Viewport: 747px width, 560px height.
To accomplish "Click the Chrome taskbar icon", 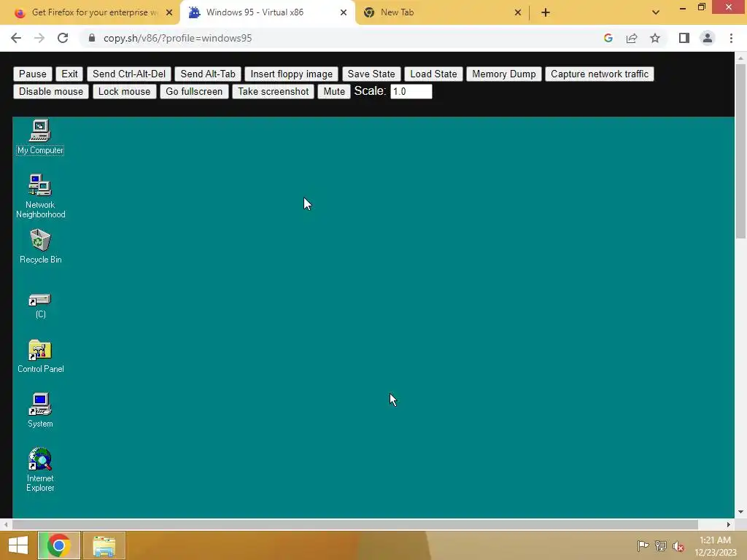I will pos(59,545).
